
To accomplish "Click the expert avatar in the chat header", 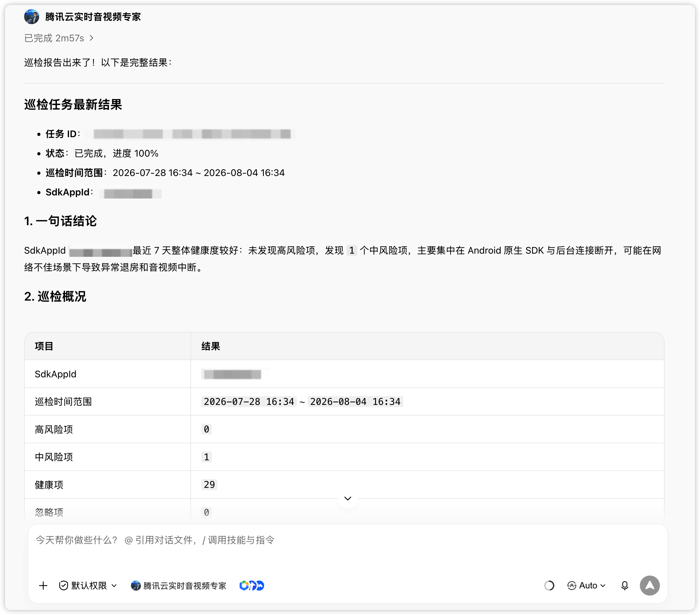I will (x=32, y=16).
